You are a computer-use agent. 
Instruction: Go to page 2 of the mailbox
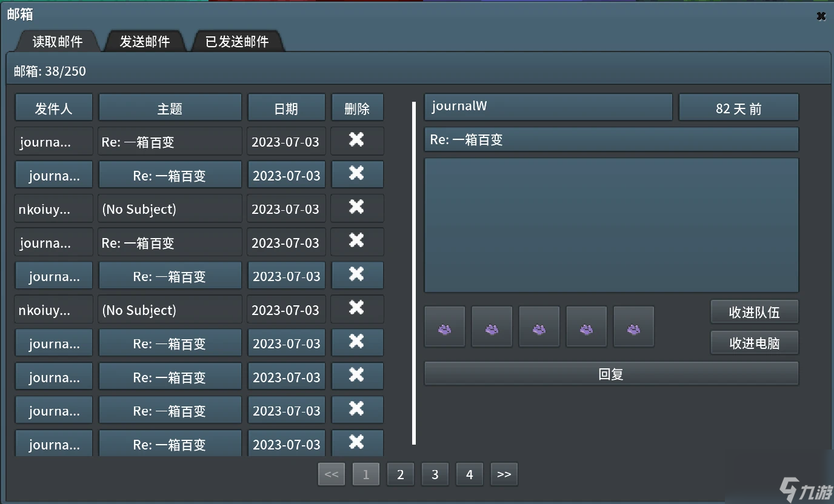401,474
